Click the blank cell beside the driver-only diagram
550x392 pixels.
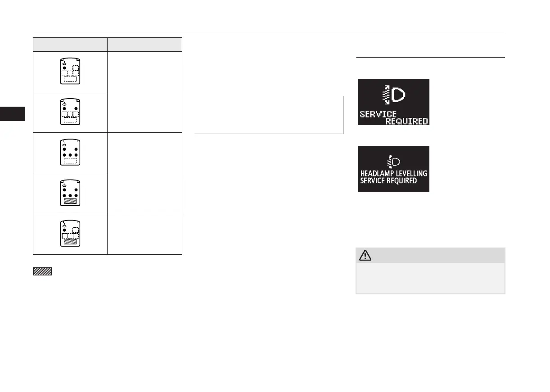[144, 72]
